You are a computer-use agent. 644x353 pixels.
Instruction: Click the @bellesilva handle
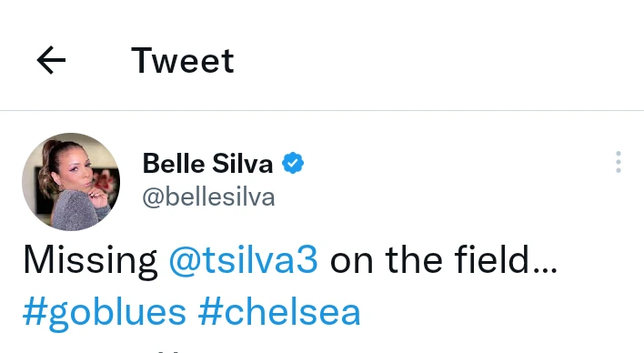click(208, 197)
